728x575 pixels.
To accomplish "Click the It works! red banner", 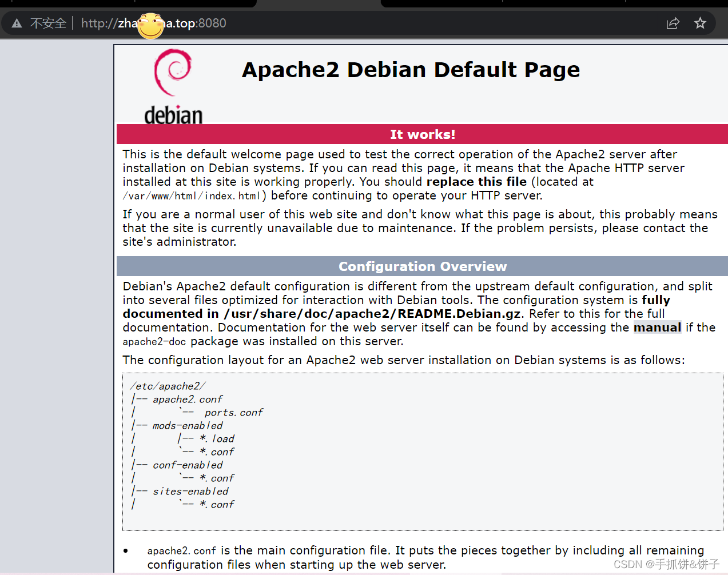I will tap(422, 134).
